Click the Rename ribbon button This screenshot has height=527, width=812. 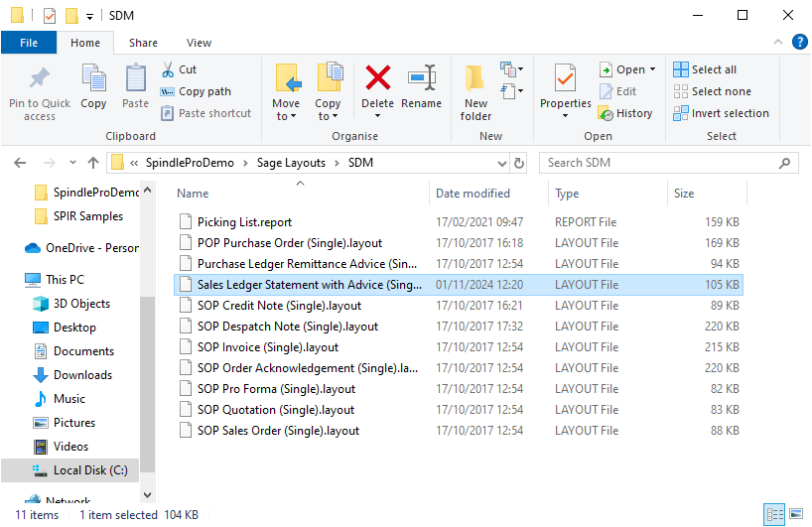[x=421, y=86]
